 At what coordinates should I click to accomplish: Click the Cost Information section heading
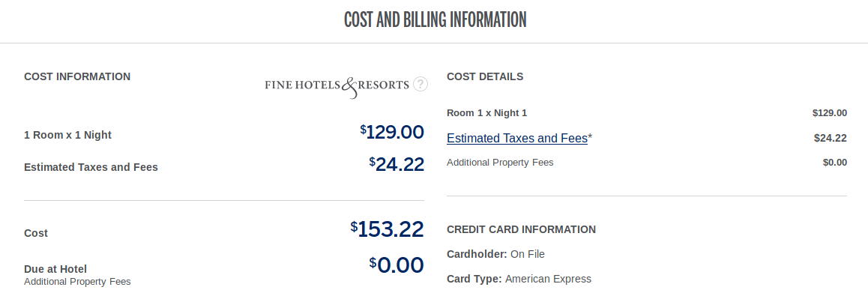point(77,76)
